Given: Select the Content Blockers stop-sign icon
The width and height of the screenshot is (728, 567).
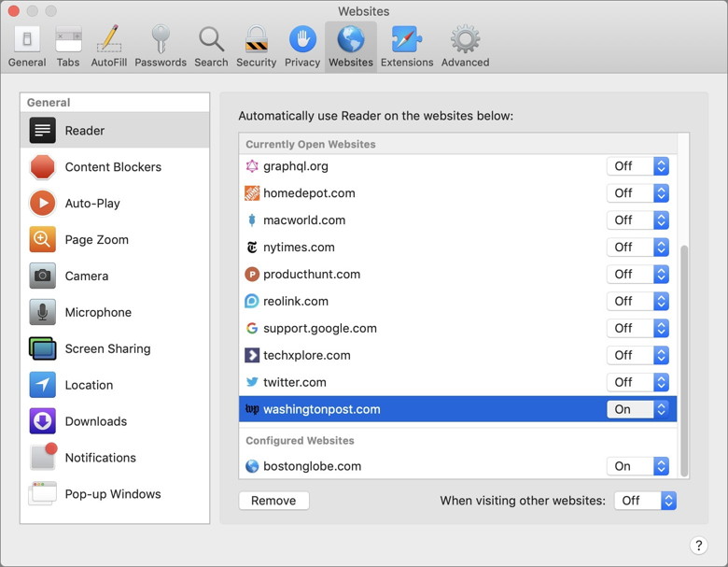Looking at the screenshot, I should (43, 167).
